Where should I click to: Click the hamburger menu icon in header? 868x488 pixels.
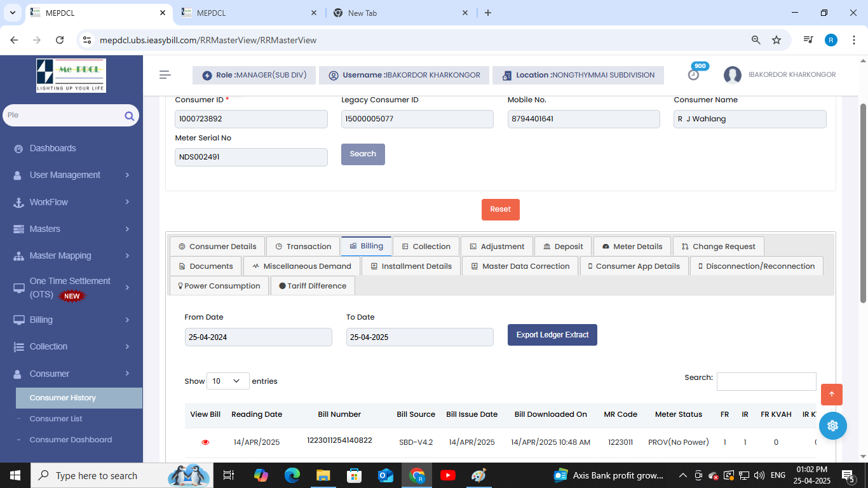pos(165,75)
